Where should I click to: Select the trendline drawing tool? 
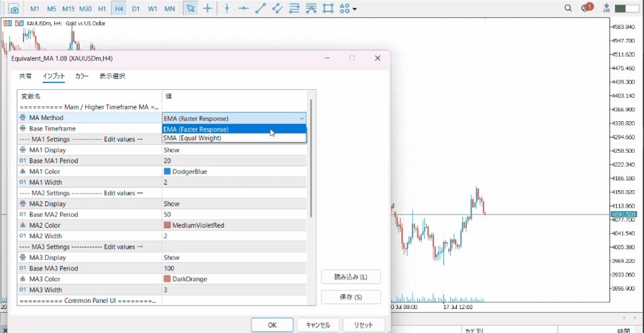261,8
